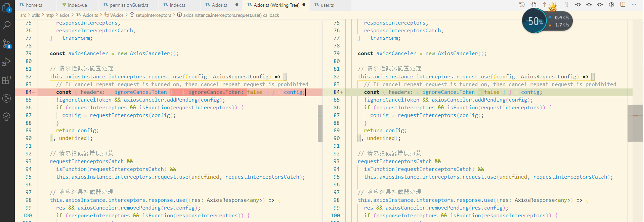
Task: Open the src breadcrumb dropdown
Action: [23, 15]
